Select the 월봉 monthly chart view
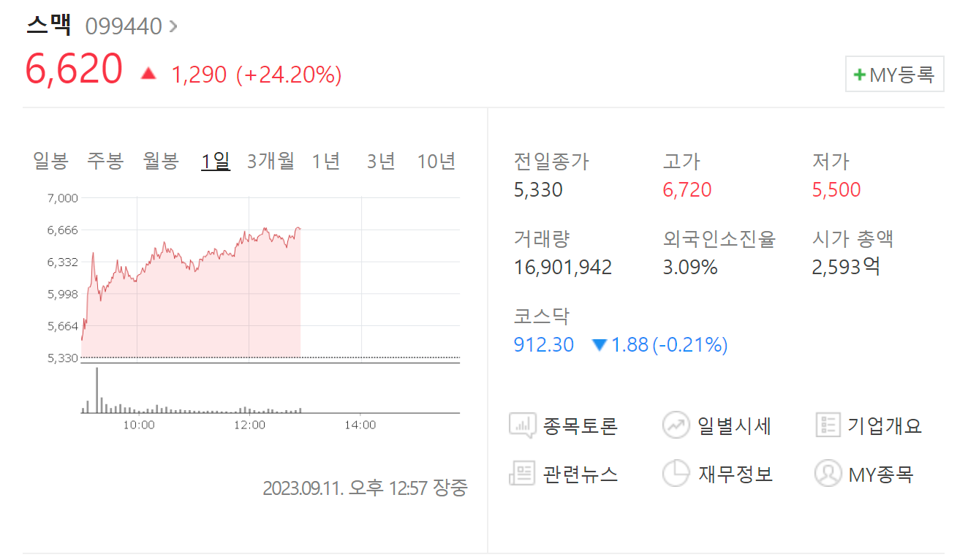The height and width of the screenshot is (560, 968). pos(160,162)
